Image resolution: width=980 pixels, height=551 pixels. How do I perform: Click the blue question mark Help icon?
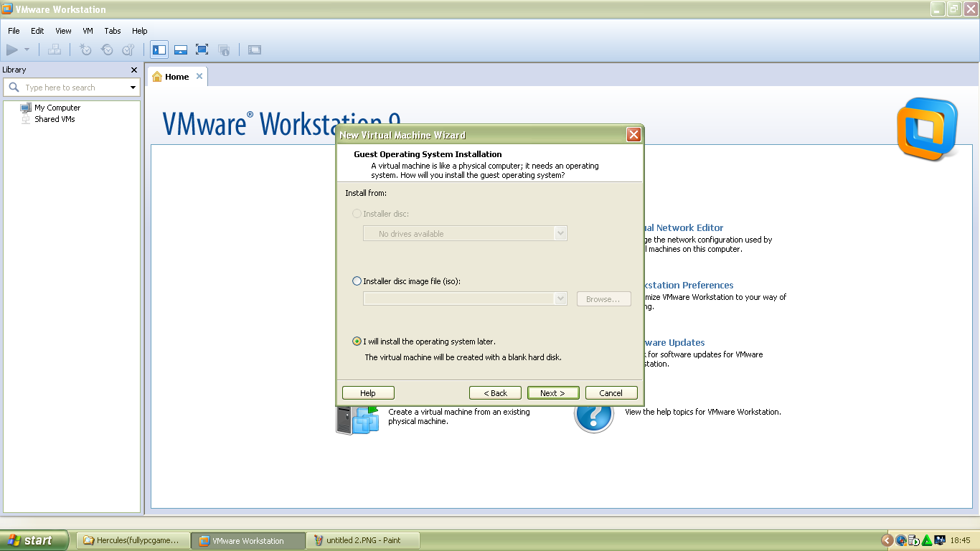(x=594, y=418)
